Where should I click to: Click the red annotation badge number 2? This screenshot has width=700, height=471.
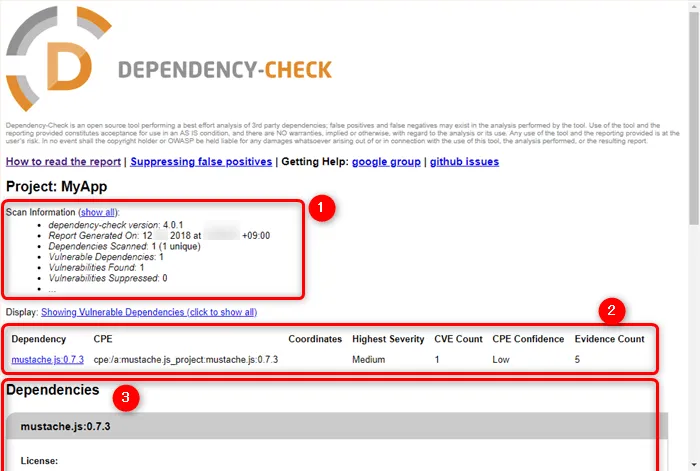coord(614,310)
